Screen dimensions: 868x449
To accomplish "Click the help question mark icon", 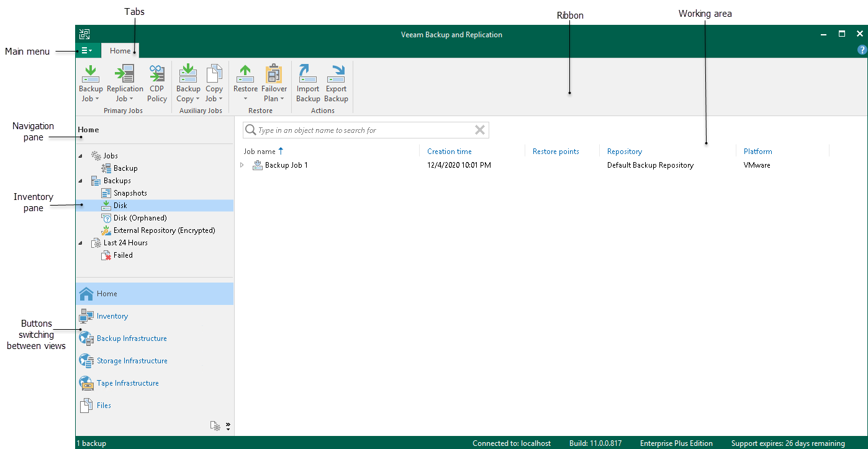I will coord(862,50).
